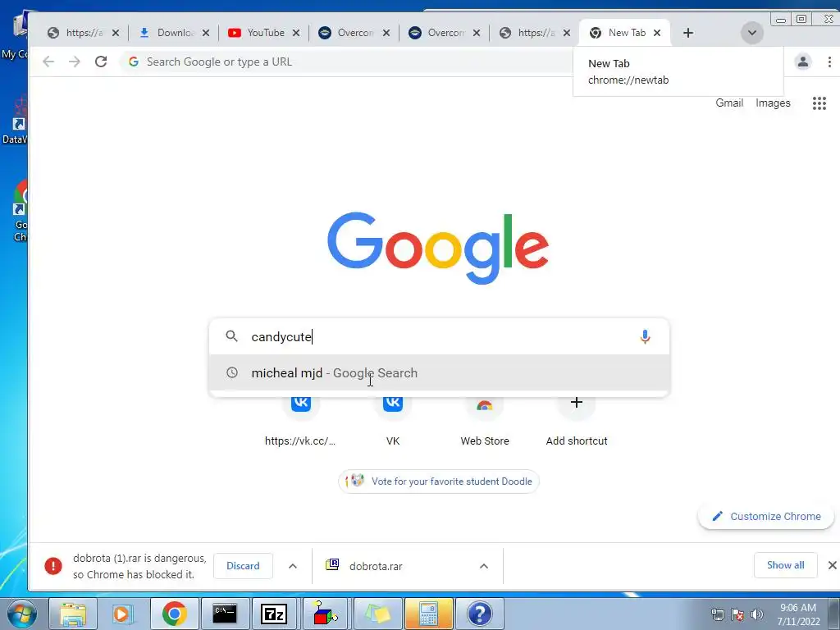Start voice search with microphone icon
Viewport: 840px width, 630px height.
click(645, 336)
